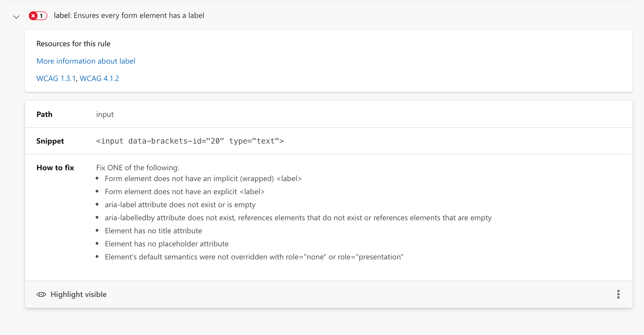
Task: Click 'Element has no title attribute' bullet
Action: pos(153,231)
